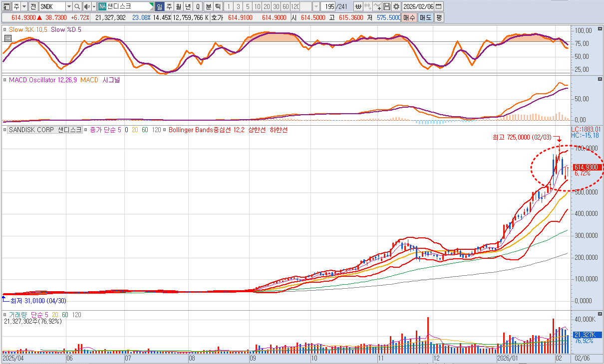
Task: Switch to minute (분) chart mode
Action: (208, 6)
